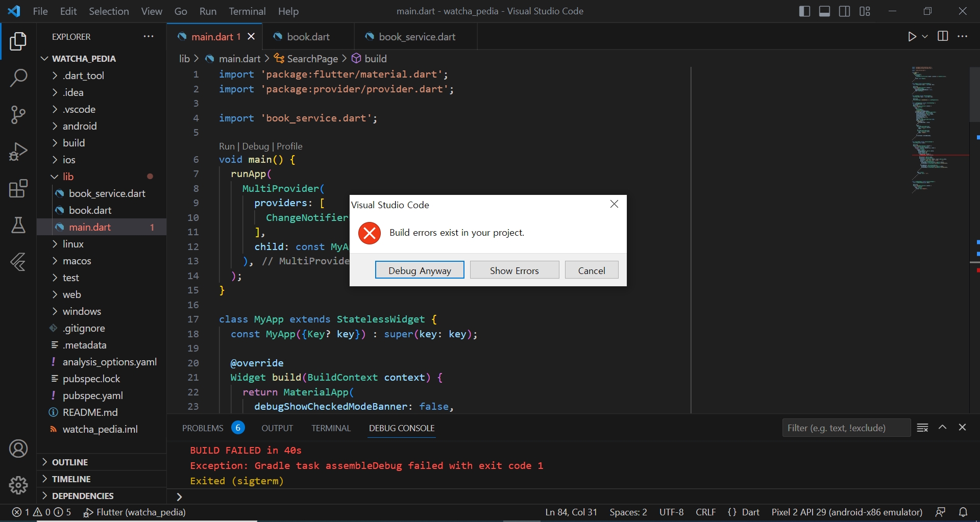Expand the android folder

point(102,126)
